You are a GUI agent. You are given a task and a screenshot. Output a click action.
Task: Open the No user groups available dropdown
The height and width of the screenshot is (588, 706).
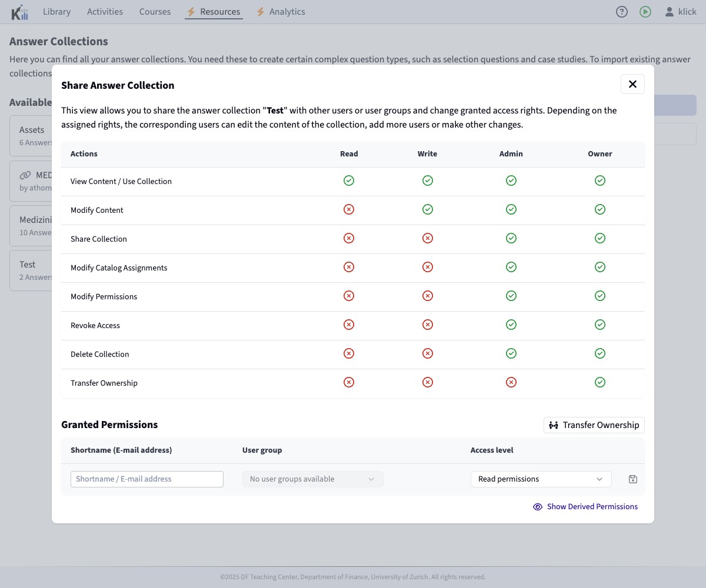click(x=313, y=479)
